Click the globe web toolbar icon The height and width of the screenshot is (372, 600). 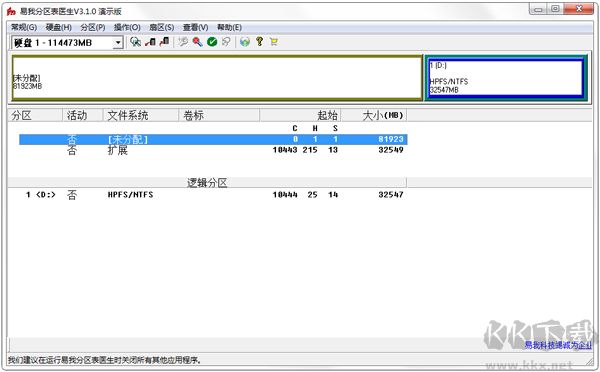pos(245,42)
